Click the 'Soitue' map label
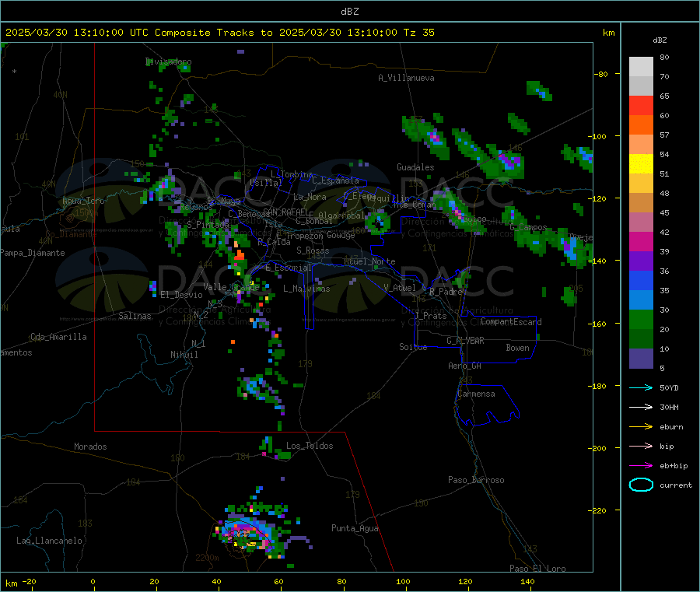Screen dimensions: 700x592 coord(413,347)
